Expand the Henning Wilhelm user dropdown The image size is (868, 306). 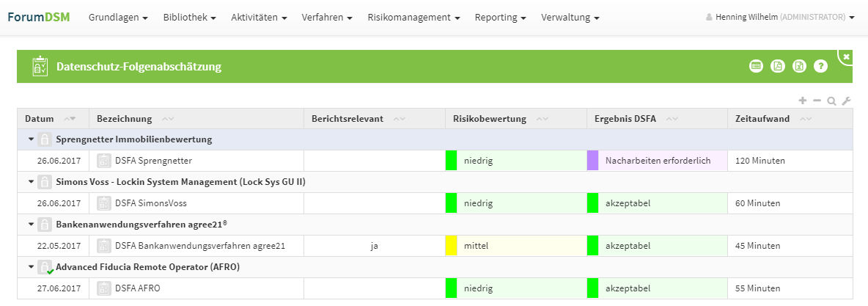[780, 17]
